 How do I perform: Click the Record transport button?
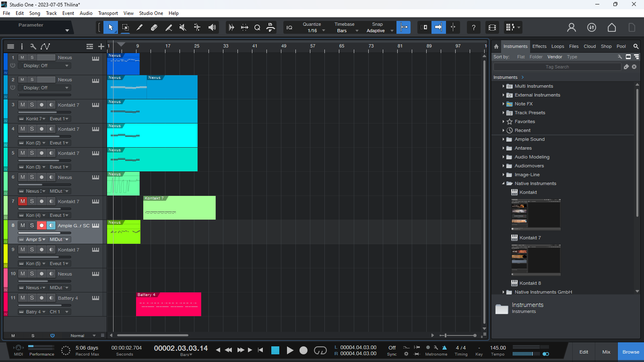tap(303, 350)
